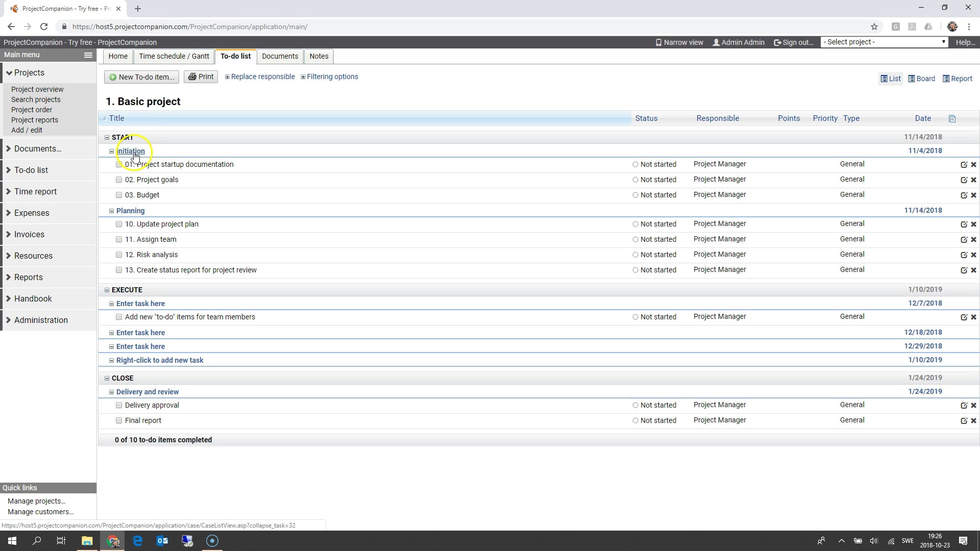
Task: Switch to the Notes tab
Action: pos(319,56)
